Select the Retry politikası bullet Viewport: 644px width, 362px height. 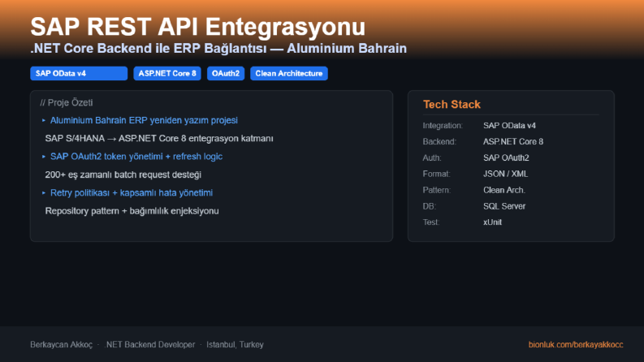132,192
